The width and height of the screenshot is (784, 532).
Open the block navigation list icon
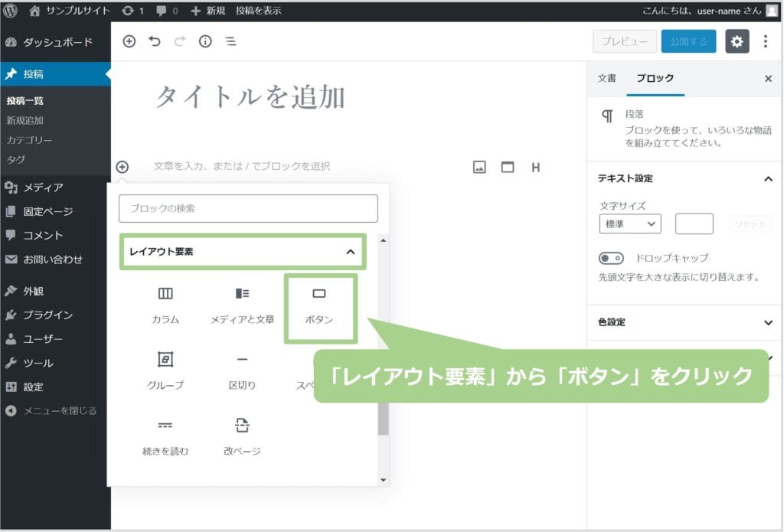[230, 42]
